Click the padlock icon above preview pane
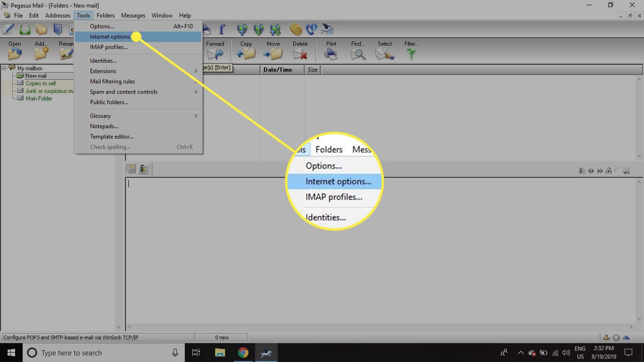Image resolution: width=644 pixels, height=362 pixels. pos(609,171)
